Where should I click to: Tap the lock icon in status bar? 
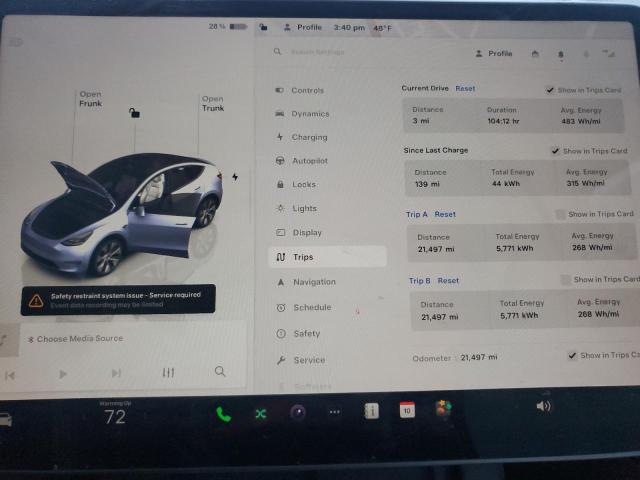tap(263, 27)
